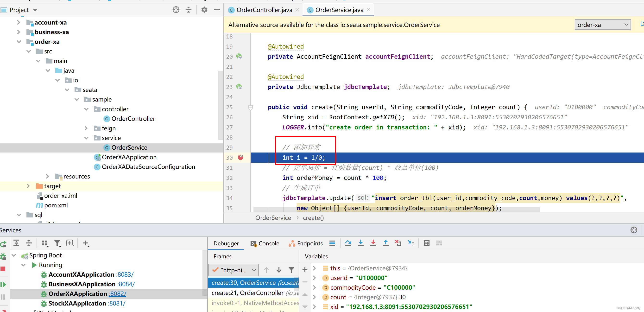Click the project locate/scroll-from-source target icon
Viewport: 644px width, 312px height.
coord(176,10)
